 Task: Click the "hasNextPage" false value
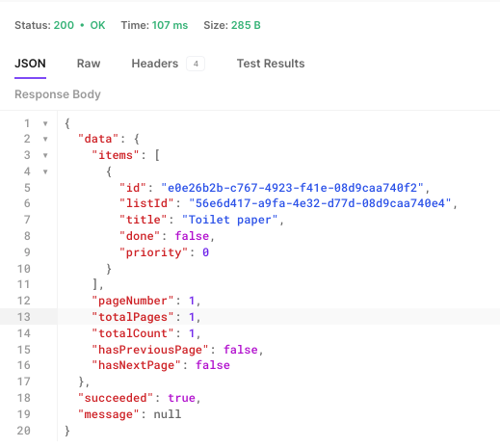click(213, 365)
